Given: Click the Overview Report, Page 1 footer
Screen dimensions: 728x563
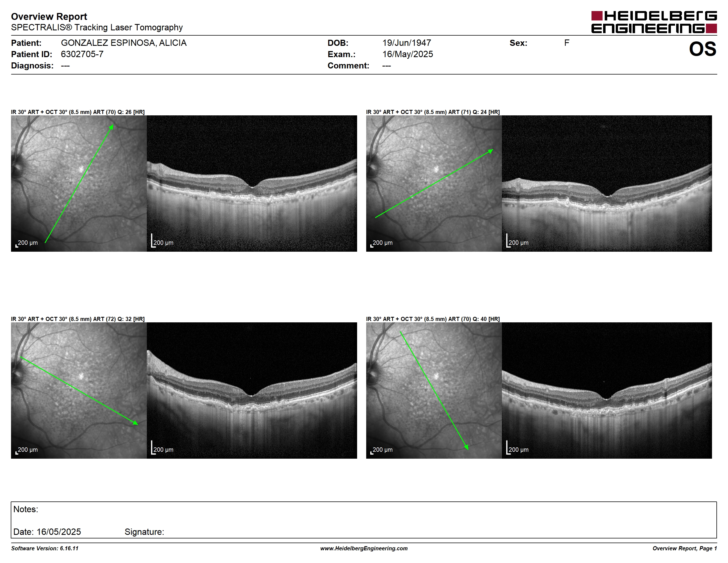Looking at the screenshot, I should tap(685, 548).
